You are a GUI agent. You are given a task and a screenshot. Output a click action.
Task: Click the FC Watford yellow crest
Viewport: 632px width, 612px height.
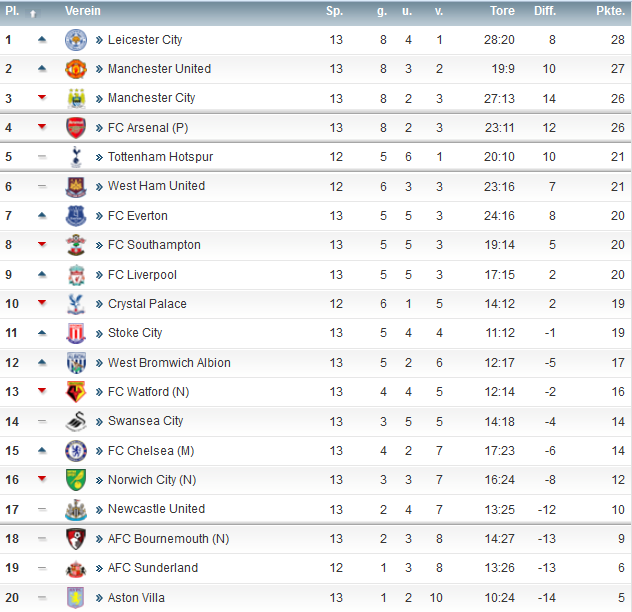click(76, 392)
